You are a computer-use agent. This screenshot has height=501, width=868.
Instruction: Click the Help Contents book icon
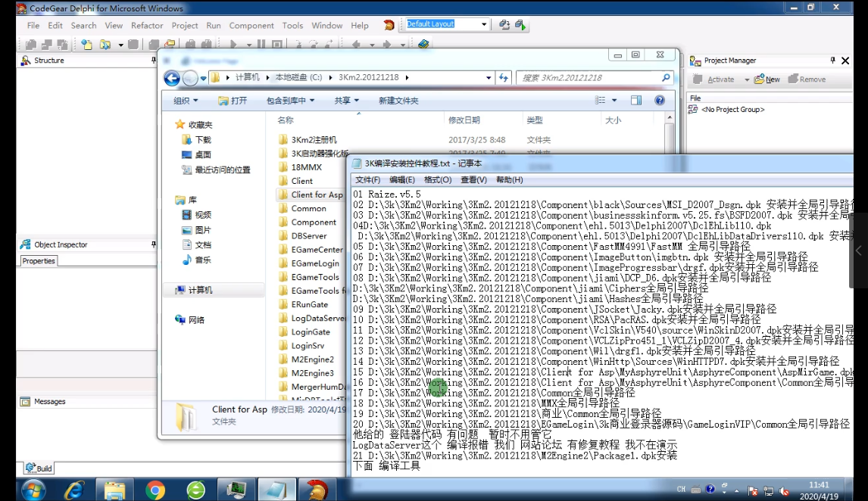point(423,44)
